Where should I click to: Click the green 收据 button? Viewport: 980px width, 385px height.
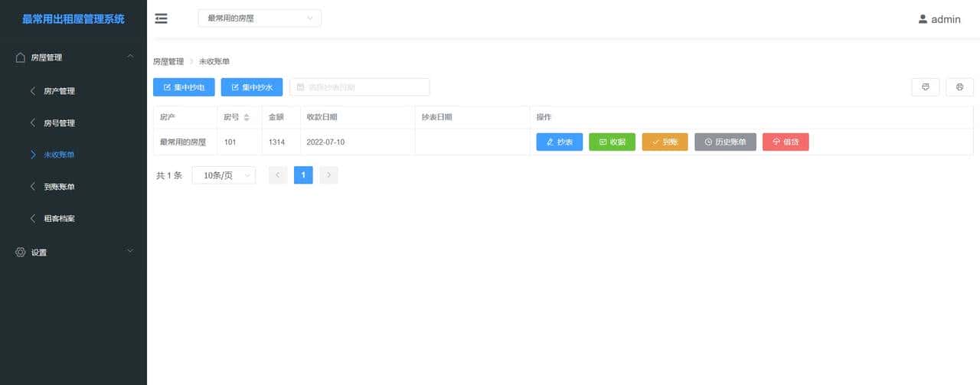click(x=612, y=142)
